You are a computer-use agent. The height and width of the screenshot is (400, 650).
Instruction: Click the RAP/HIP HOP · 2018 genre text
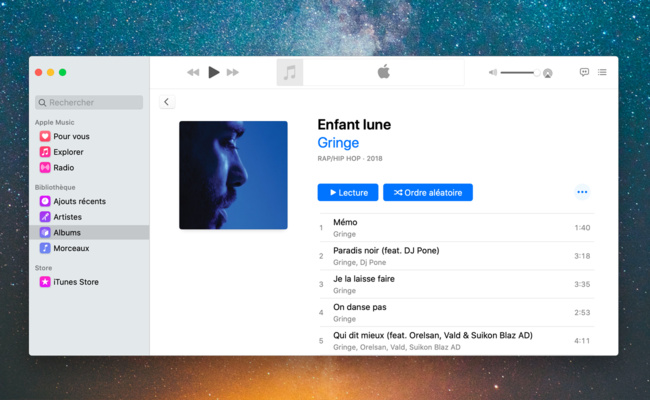point(350,158)
